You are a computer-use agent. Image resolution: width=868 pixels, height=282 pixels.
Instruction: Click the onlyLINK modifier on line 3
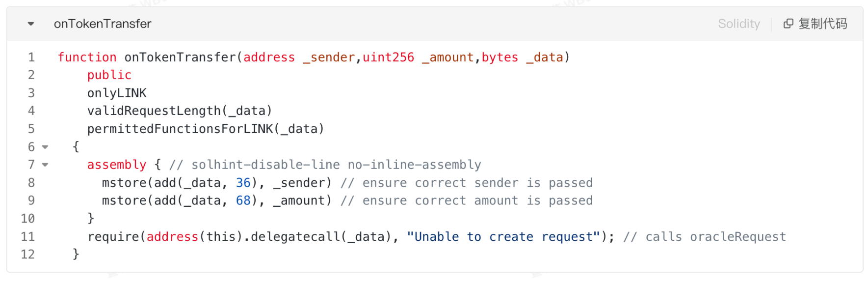[117, 93]
